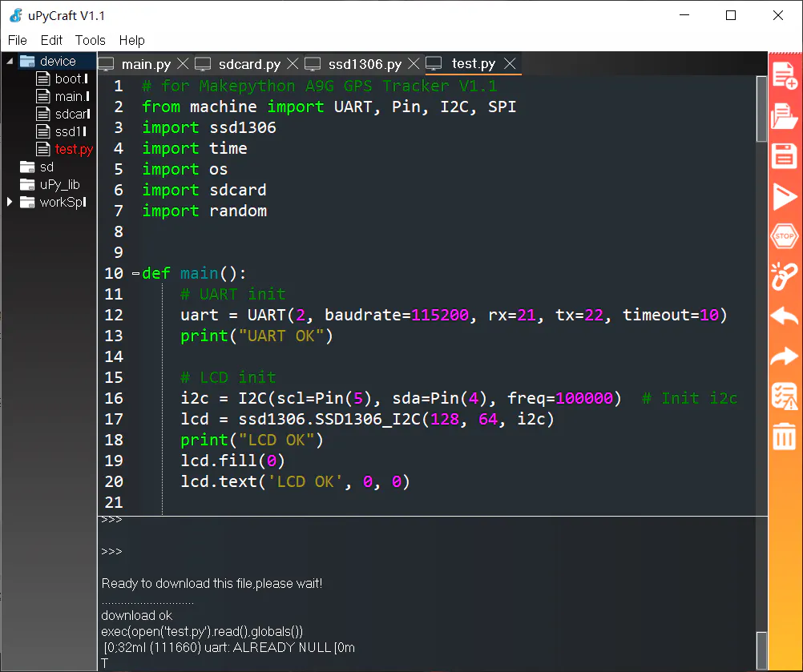Click the Redo arrow icon

coord(784,356)
